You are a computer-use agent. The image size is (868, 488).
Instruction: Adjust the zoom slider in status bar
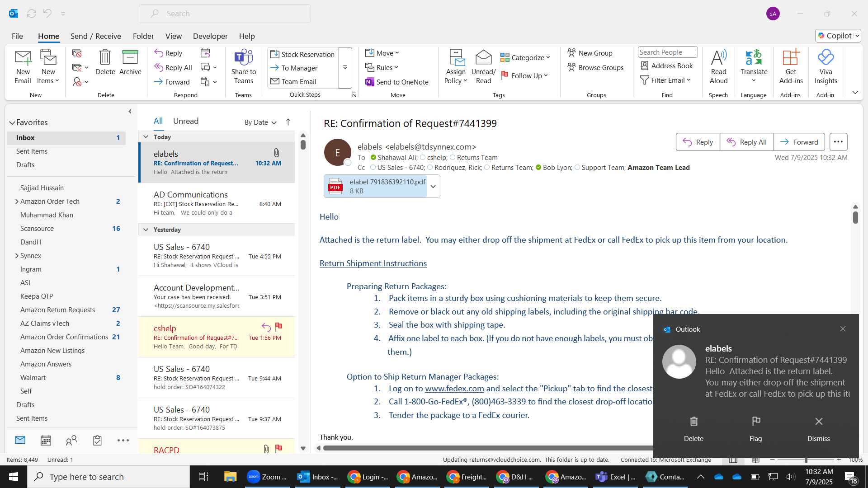(x=806, y=460)
